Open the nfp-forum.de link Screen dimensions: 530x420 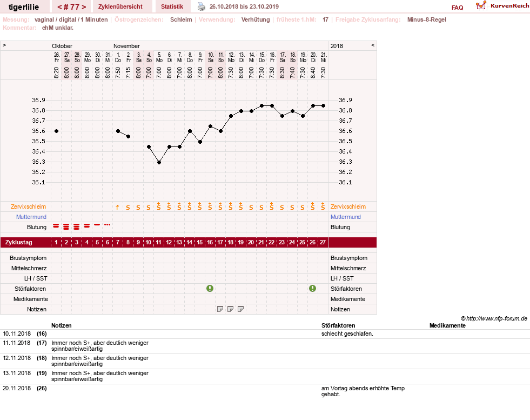click(x=497, y=318)
